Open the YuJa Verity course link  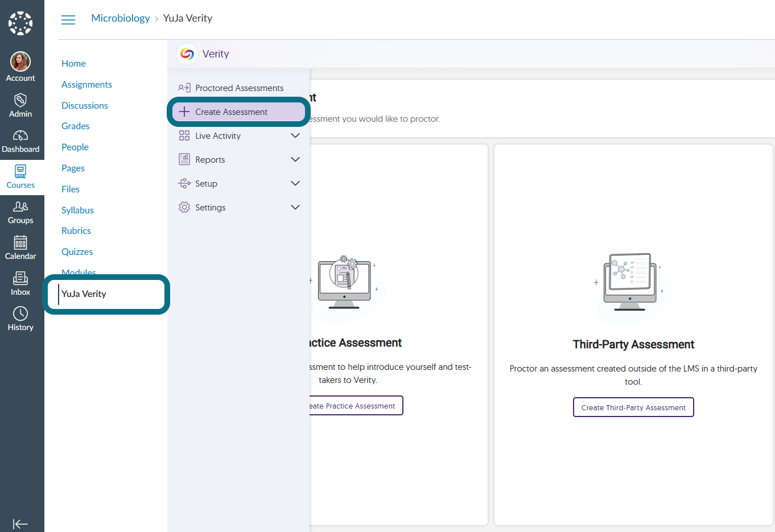[x=84, y=294]
